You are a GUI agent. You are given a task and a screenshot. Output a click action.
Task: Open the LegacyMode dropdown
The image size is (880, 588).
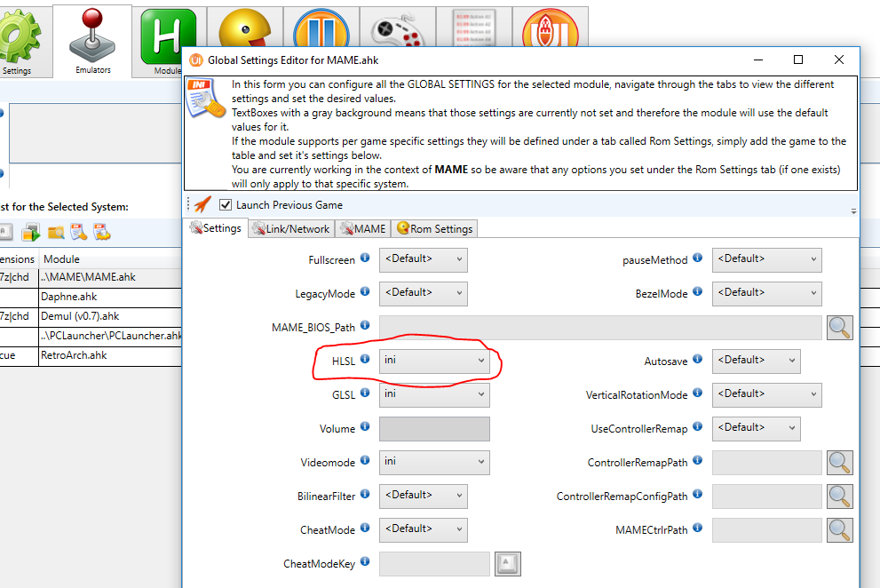pos(424,294)
